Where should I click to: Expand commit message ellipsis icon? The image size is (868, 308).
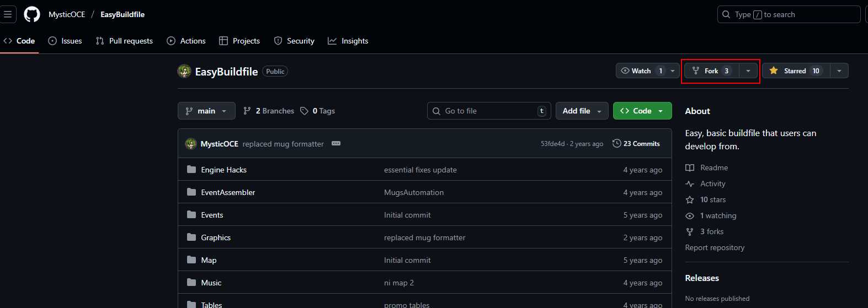(336, 144)
